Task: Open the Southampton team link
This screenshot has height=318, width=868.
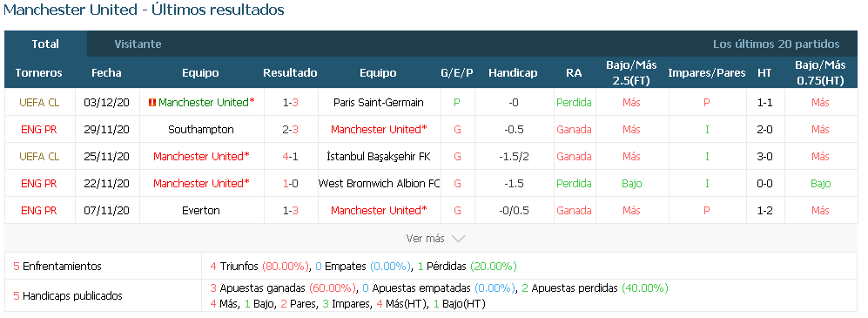Action: point(201,130)
